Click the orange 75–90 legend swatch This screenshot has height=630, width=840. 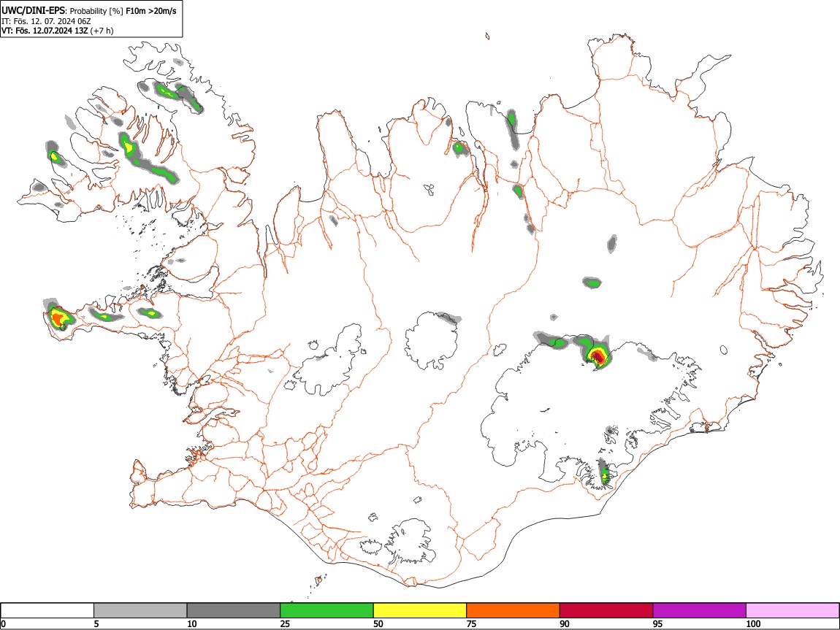pyautogui.click(x=513, y=611)
